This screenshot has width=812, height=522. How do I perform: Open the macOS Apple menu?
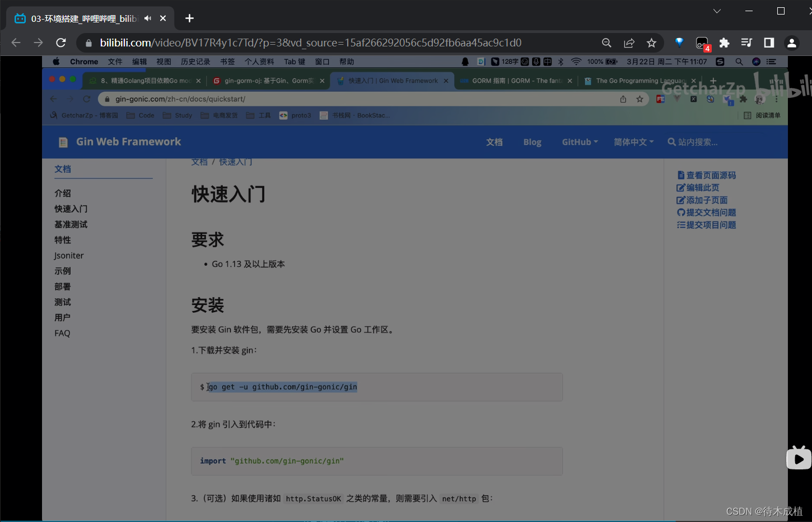click(56, 62)
